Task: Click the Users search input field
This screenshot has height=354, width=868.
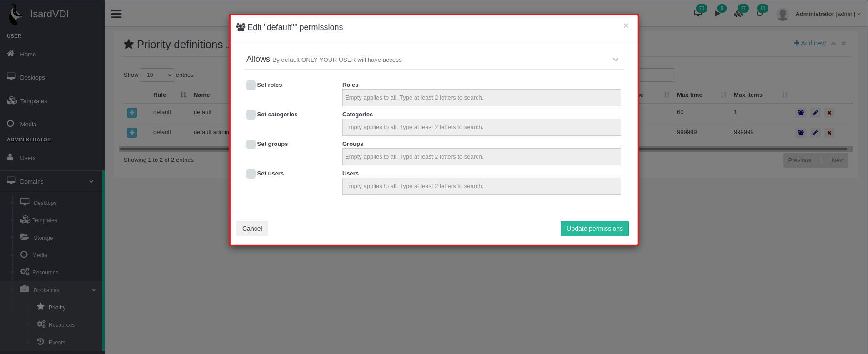Action: (481, 186)
